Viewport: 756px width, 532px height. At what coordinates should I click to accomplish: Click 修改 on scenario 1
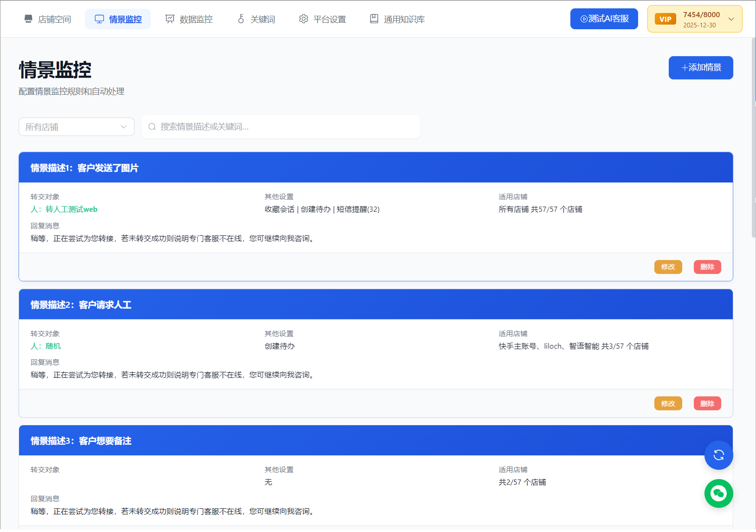[668, 267]
